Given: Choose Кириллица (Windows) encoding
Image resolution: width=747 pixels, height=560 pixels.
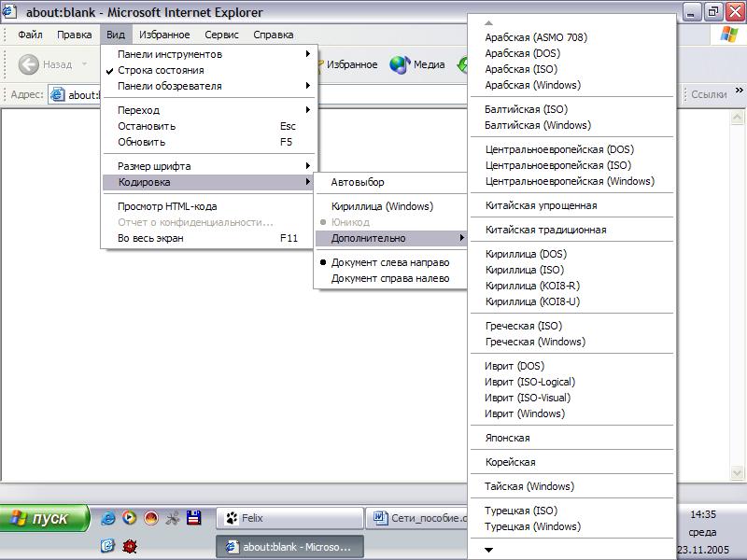Looking at the screenshot, I should point(390,206).
